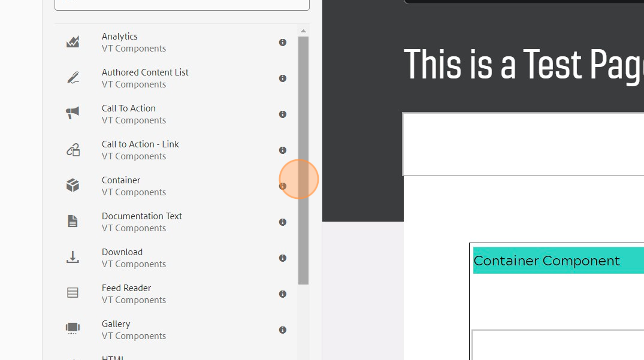Open info for the Download component

283,258
